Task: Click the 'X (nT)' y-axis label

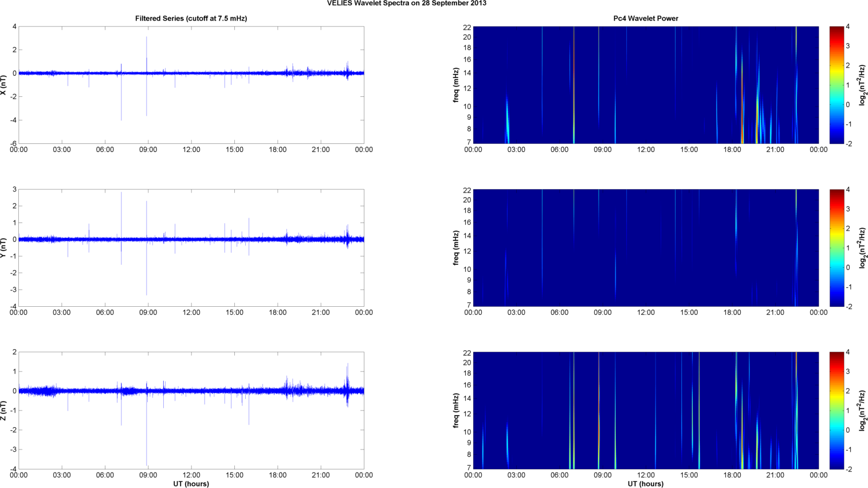Action: 4,85
